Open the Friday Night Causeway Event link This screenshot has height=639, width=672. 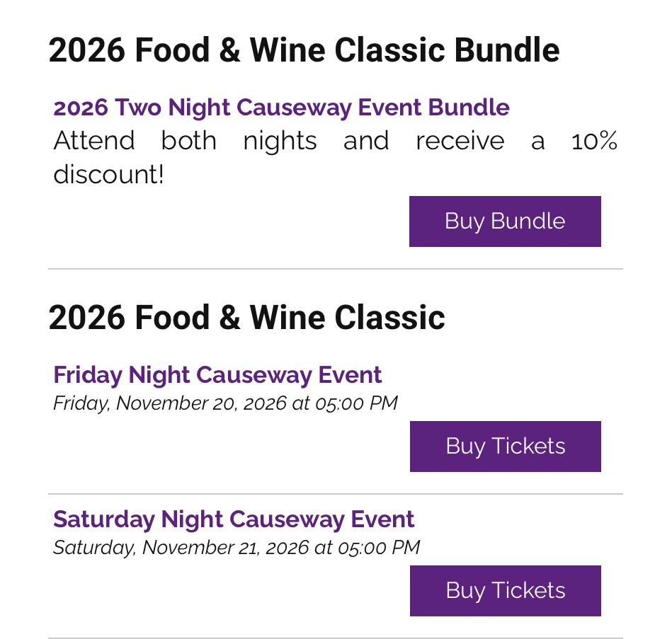(217, 375)
